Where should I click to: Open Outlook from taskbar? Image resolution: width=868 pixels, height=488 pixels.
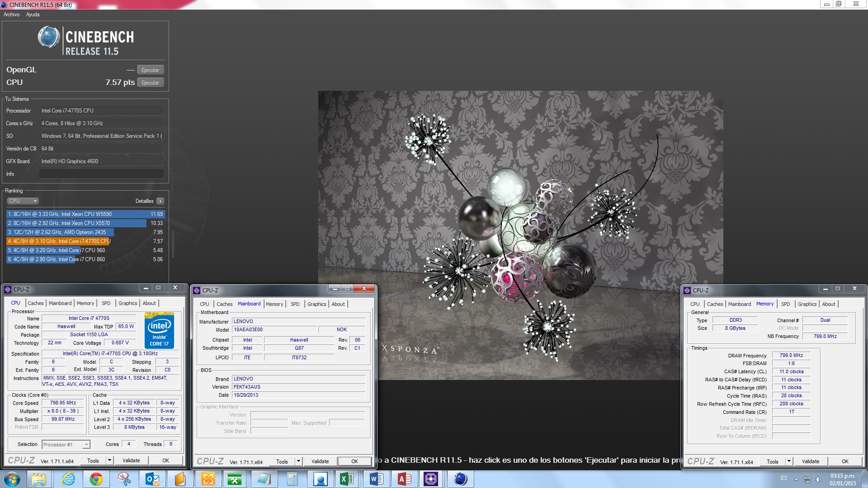tap(152, 479)
